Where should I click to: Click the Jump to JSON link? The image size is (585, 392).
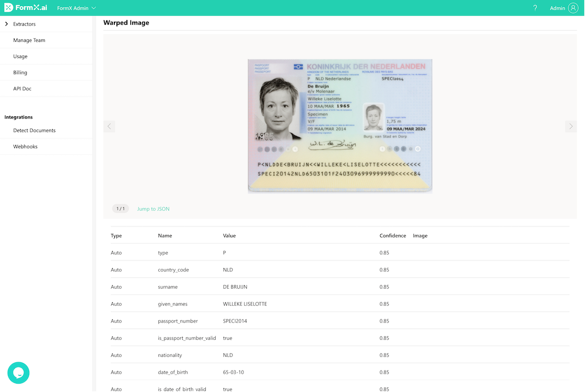(153, 209)
